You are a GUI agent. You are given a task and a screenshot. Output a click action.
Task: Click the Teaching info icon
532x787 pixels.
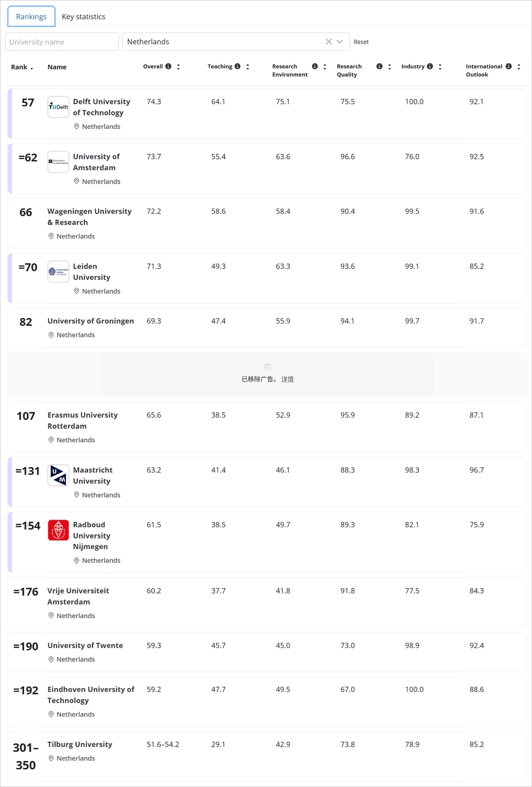(237, 67)
